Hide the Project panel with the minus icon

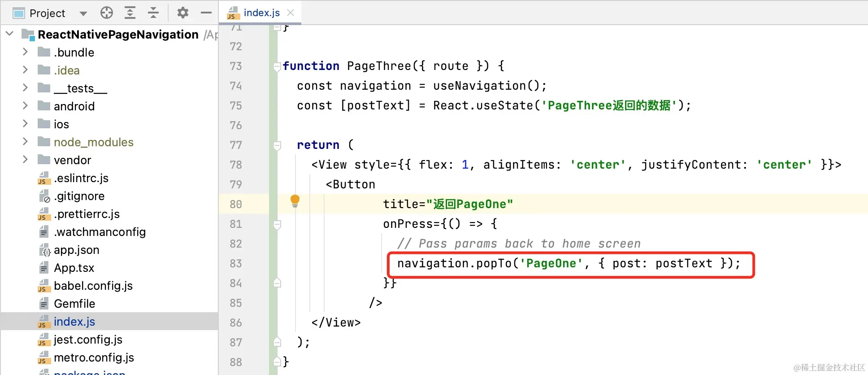206,13
